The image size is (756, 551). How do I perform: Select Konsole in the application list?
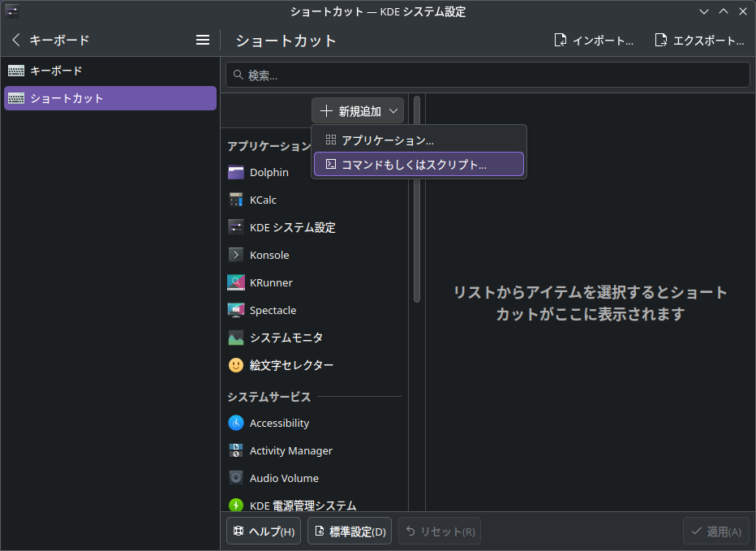point(315,255)
